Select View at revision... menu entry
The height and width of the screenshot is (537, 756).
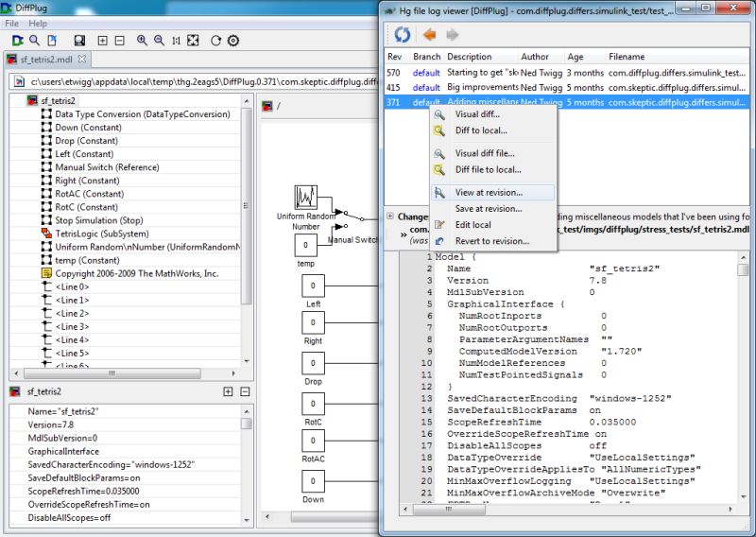point(492,193)
